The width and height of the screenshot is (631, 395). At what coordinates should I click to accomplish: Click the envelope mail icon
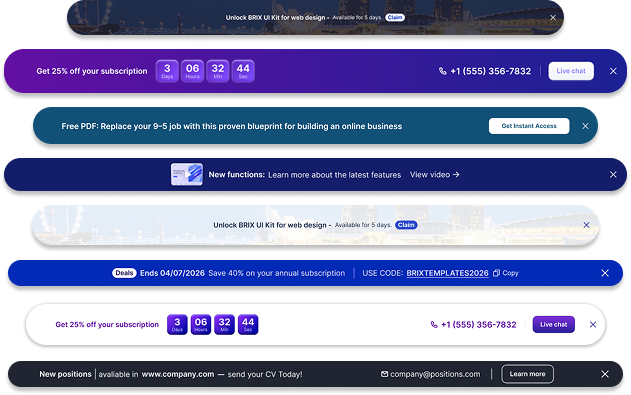tap(384, 374)
